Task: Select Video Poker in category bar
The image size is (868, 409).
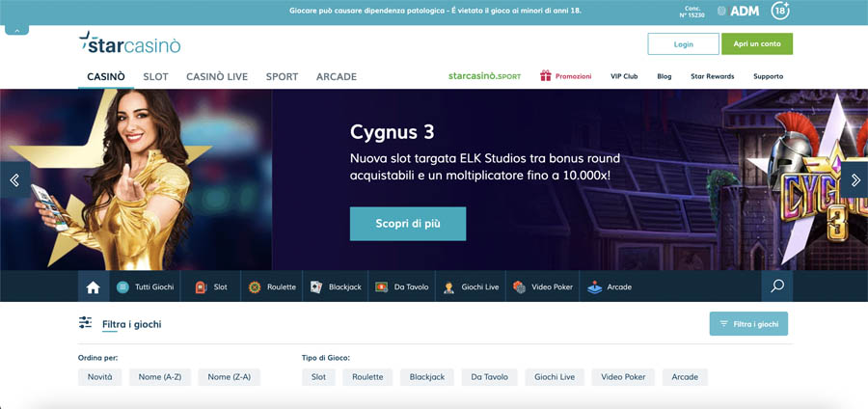Action: (543, 287)
